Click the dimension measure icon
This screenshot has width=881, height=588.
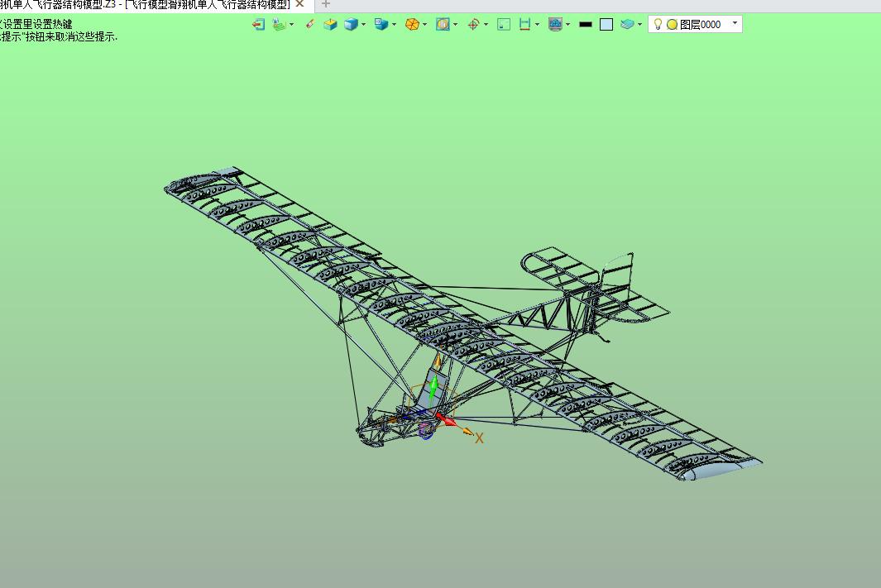(524, 24)
